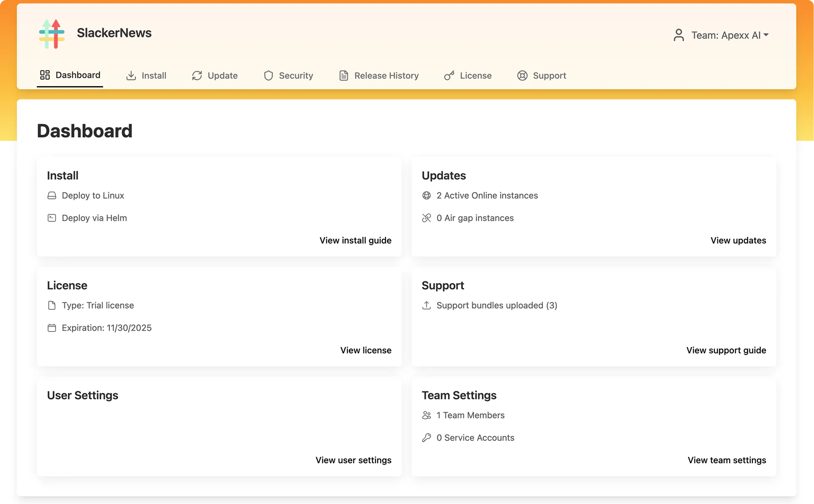Click the SlackerNews logo icon

coord(51,33)
